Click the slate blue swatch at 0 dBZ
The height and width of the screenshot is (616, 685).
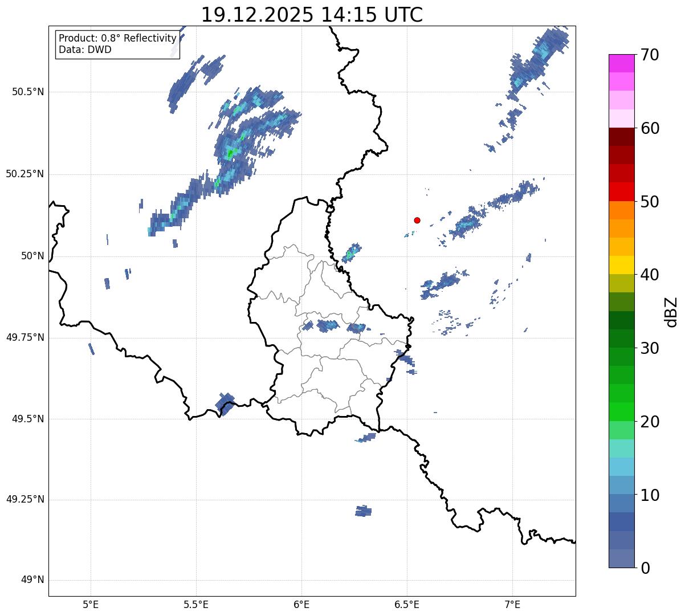621,558
